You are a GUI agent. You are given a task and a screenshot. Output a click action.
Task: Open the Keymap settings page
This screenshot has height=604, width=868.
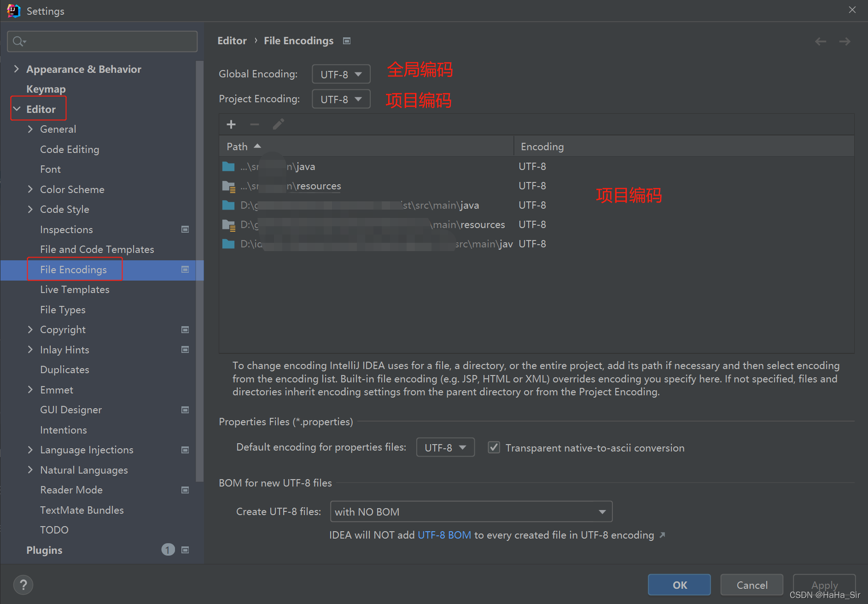[x=46, y=89]
